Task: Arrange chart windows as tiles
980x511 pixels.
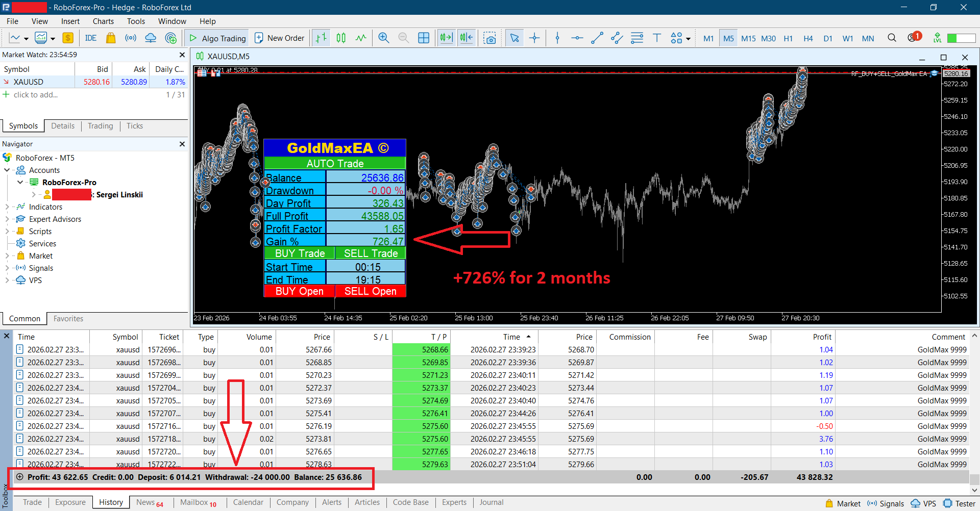Action: [424, 38]
